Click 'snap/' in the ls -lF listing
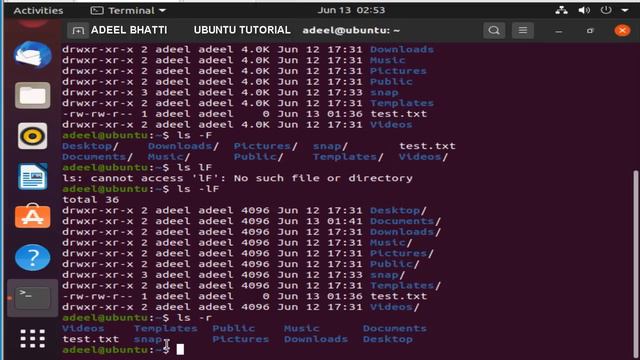Image resolution: width=640 pixels, height=360 pixels. 387,275
